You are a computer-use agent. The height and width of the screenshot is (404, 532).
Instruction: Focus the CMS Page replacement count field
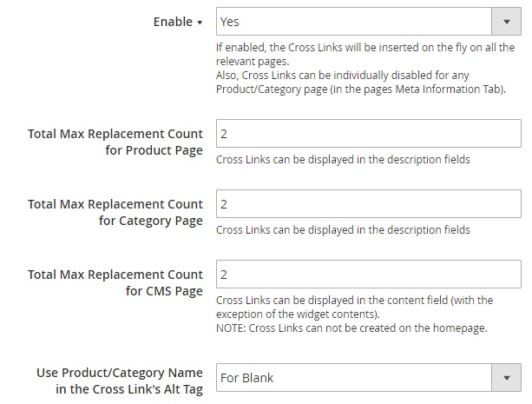(x=368, y=275)
